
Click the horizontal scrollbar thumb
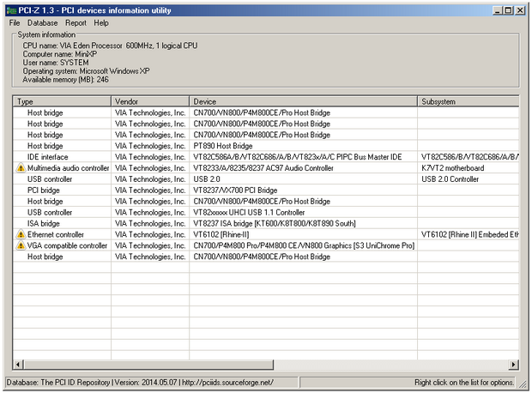pos(148,365)
